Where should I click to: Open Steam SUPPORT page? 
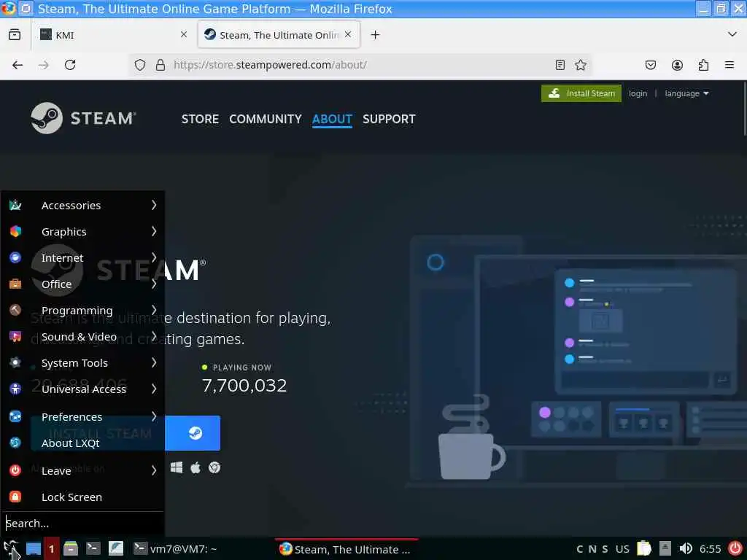click(389, 119)
